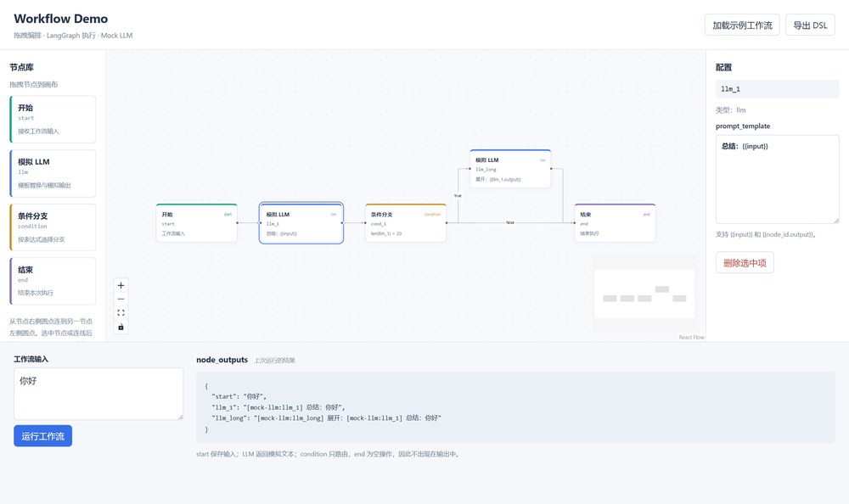Image resolution: width=849 pixels, height=504 pixels.
Task: Click the 加载示例工作流 button
Action: [742, 25]
